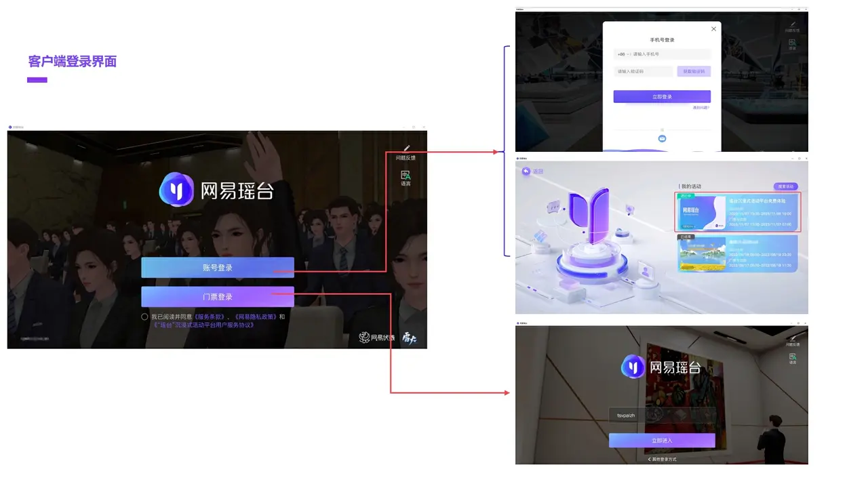Open the 已结束 activity card thumbnail
Viewport: 868px width, 488px height.
(x=702, y=255)
